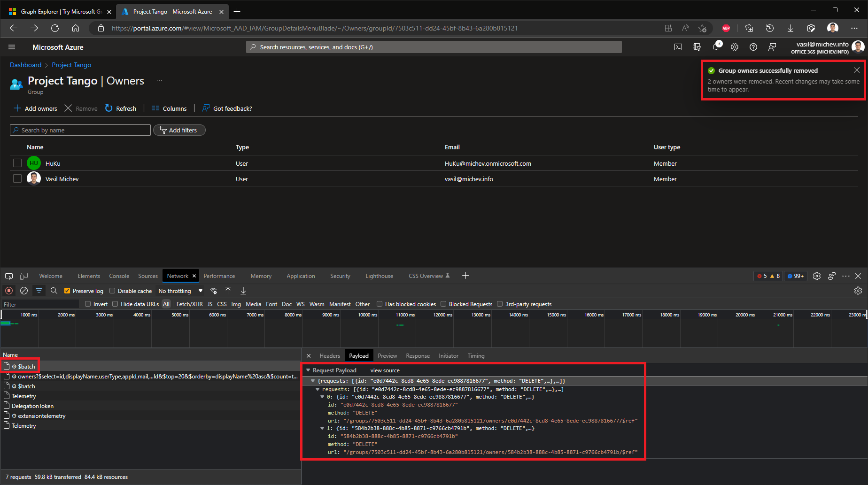The image size is (868, 485).
Task: Click the Search by name field
Action: point(80,130)
